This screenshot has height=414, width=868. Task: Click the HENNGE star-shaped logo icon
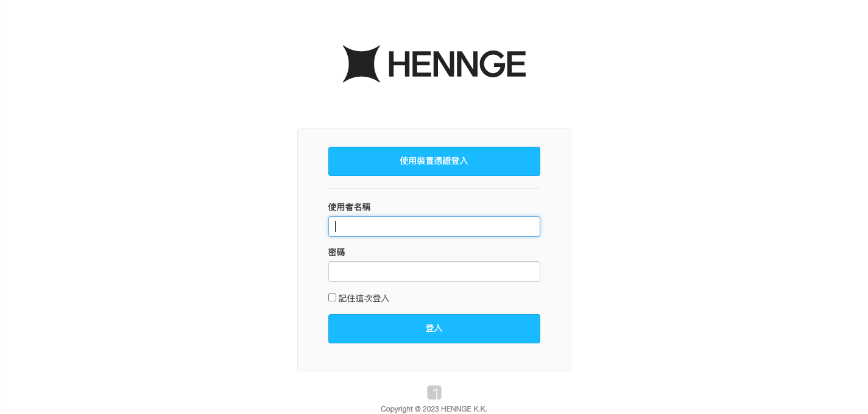pos(361,64)
